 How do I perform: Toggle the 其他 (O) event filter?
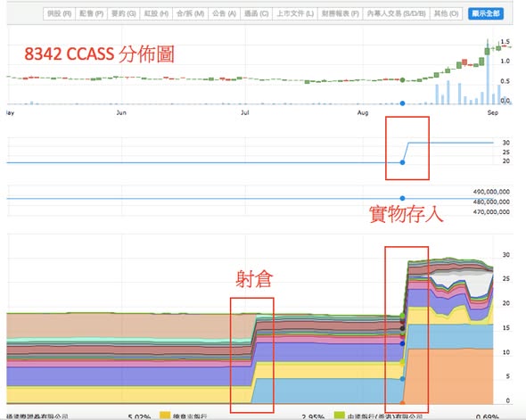coord(446,13)
